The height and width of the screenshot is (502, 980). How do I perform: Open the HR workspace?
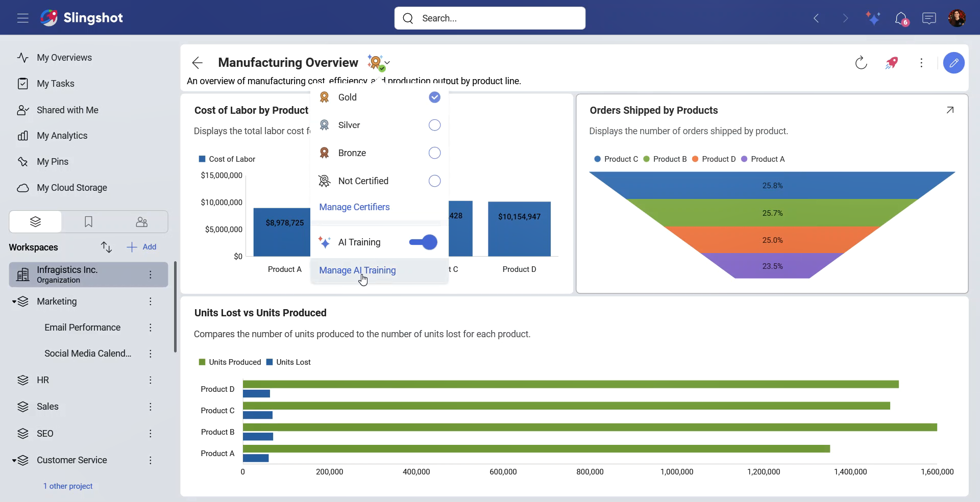pyautogui.click(x=43, y=380)
